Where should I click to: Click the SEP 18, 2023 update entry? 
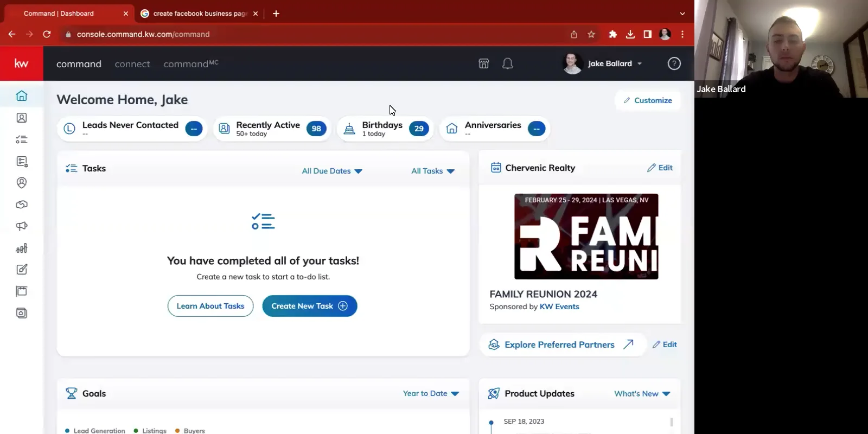pyautogui.click(x=524, y=422)
